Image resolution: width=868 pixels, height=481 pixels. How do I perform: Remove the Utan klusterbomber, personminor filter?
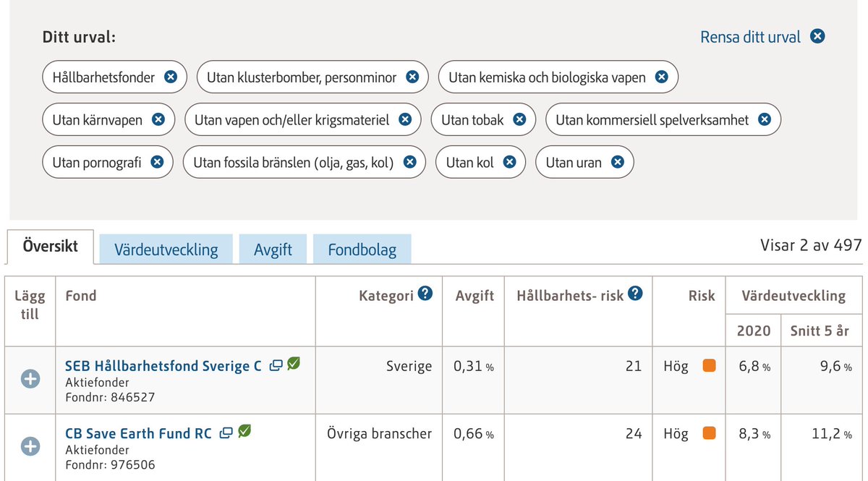412,77
